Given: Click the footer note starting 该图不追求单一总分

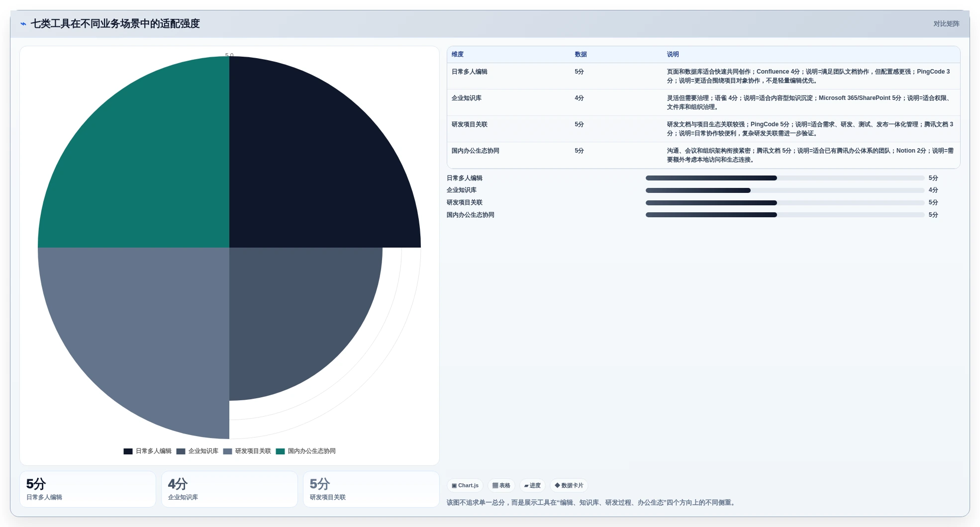Looking at the screenshot, I should click(592, 503).
